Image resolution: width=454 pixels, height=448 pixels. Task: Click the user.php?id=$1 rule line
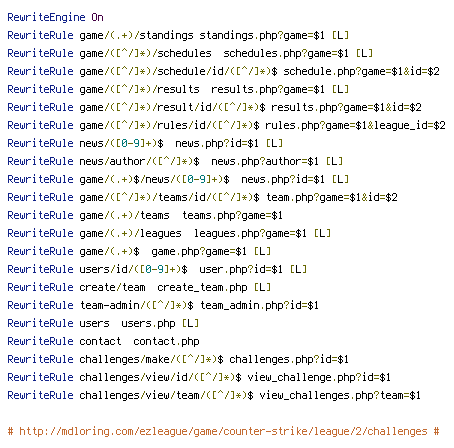click(157, 269)
